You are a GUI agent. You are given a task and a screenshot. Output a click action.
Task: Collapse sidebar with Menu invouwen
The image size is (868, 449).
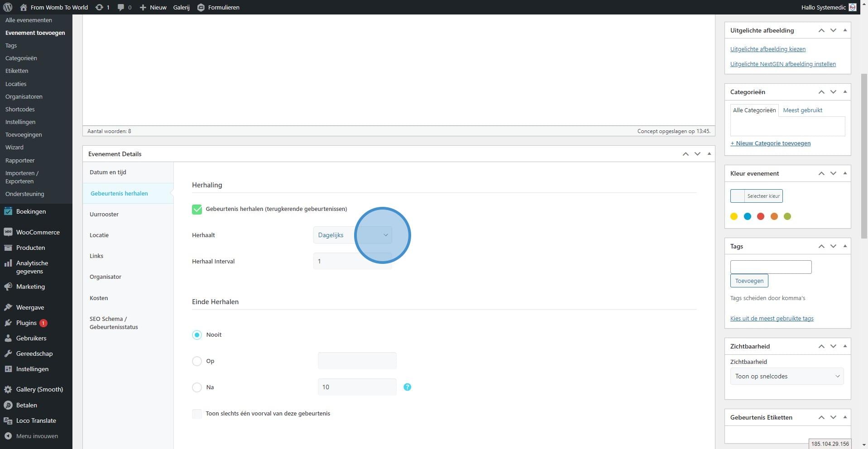click(x=37, y=436)
